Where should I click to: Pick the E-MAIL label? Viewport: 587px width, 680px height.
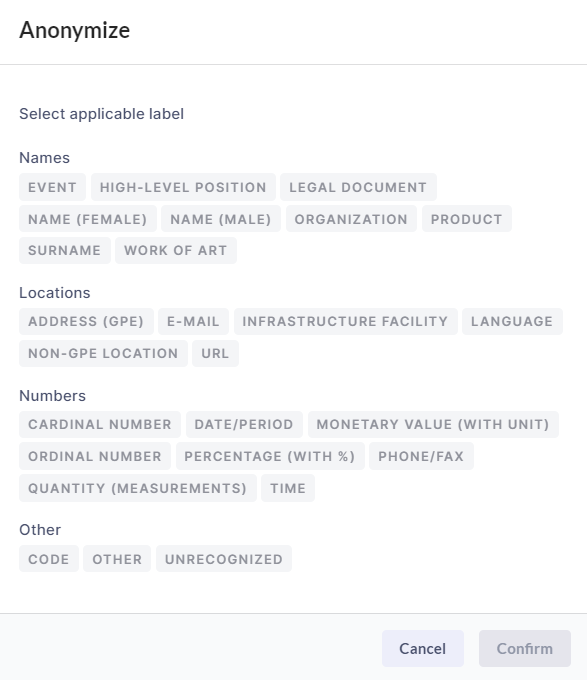pyautogui.click(x=193, y=321)
